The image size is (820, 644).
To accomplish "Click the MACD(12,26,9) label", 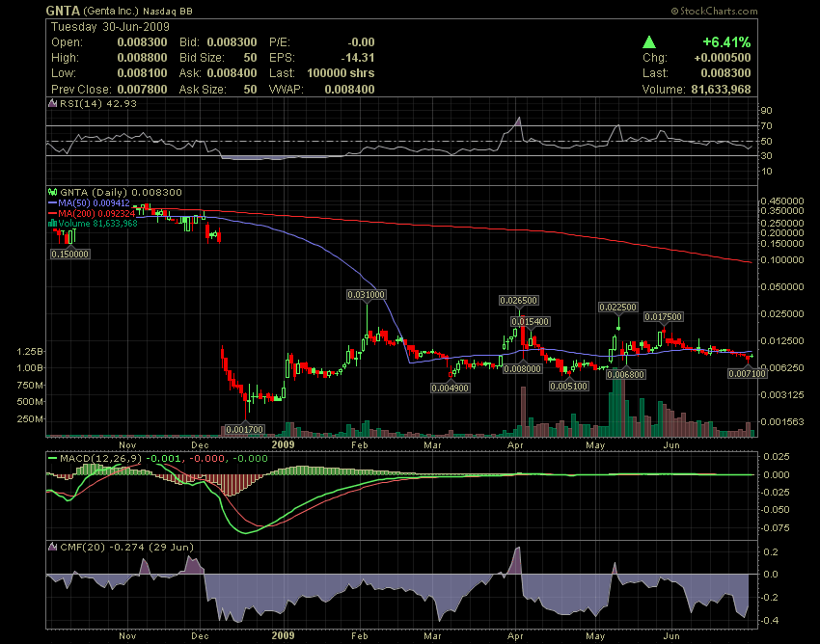I will [100, 459].
